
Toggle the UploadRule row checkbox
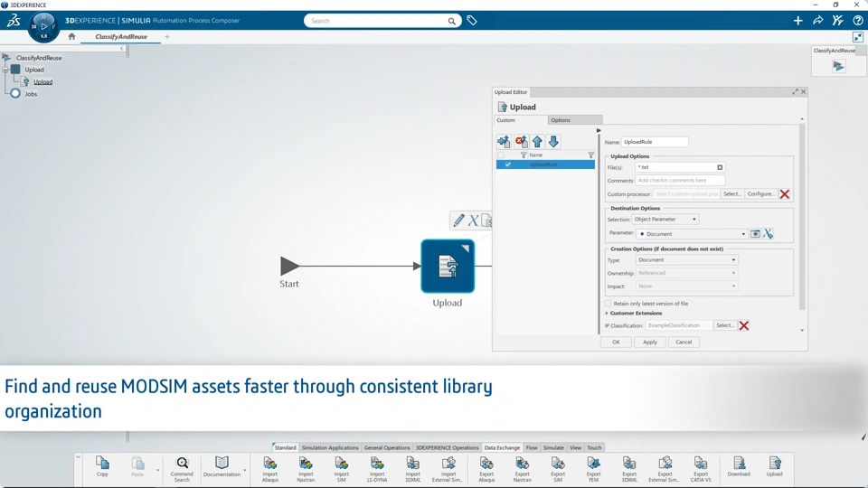[x=507, y=164]
